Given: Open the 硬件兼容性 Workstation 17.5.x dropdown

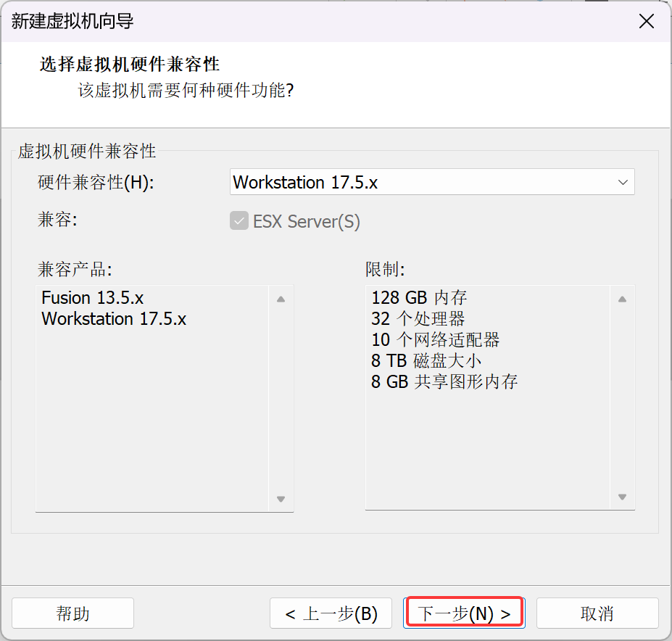Looking at the screenshot, I should 432,182.
